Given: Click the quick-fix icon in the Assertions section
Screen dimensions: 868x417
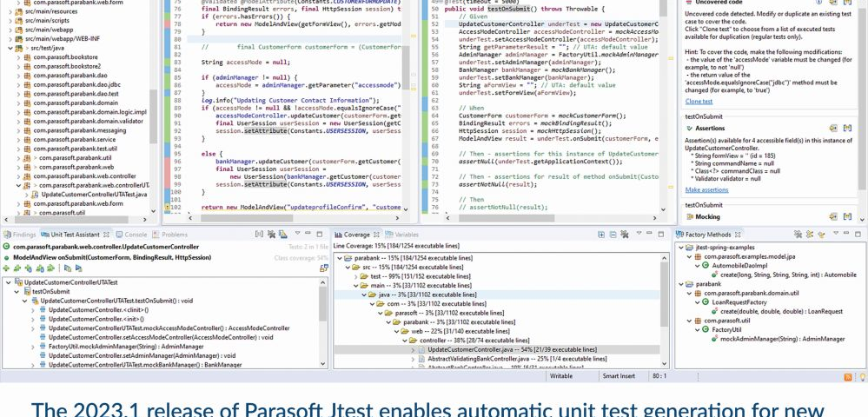Looking at the screenshot, I should pos(833,128).
